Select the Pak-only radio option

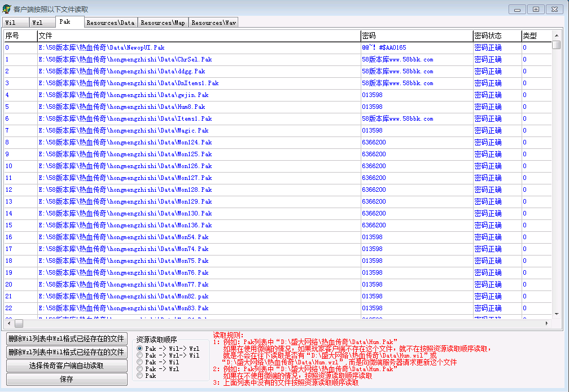click(139, 376)
